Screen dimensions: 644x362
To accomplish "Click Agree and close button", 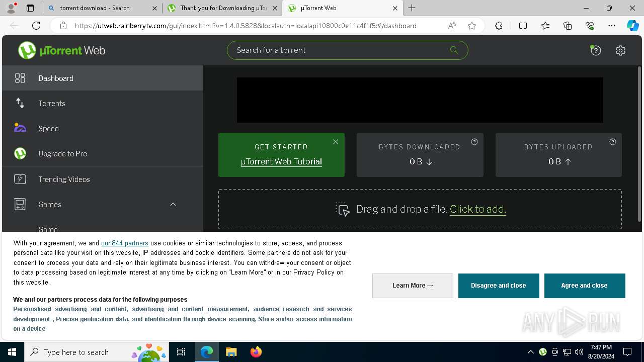I will [x=585, y=286].
